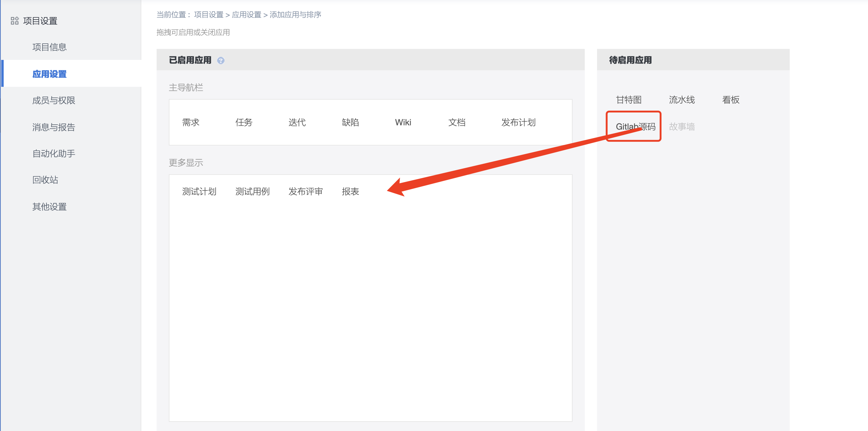Select the Wiki app entry
The image size is (868, 431).
coord(403,122)
